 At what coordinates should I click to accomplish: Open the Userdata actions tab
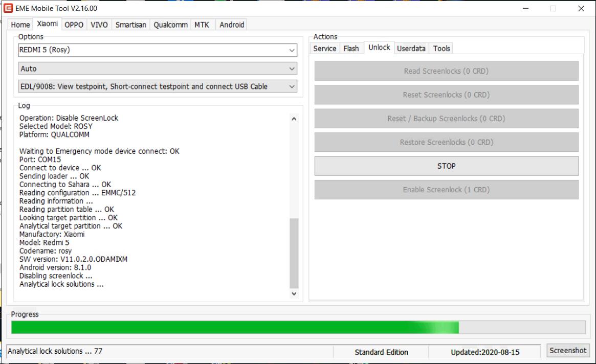[x=411, y=49]
